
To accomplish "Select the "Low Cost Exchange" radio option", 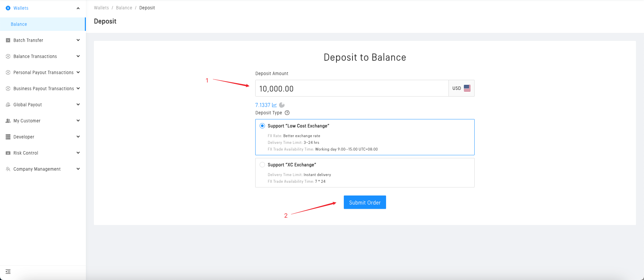I will tap(262, 126).
